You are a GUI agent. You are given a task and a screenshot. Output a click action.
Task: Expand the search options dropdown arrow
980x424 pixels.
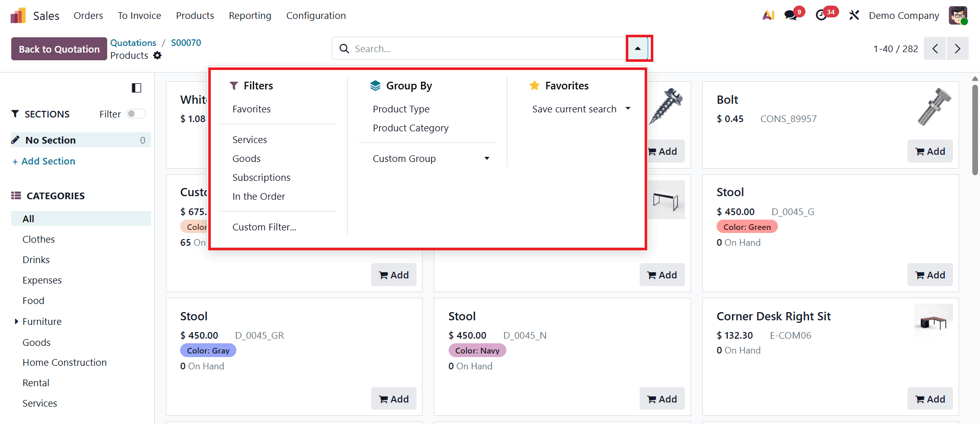tap(638, 48)
